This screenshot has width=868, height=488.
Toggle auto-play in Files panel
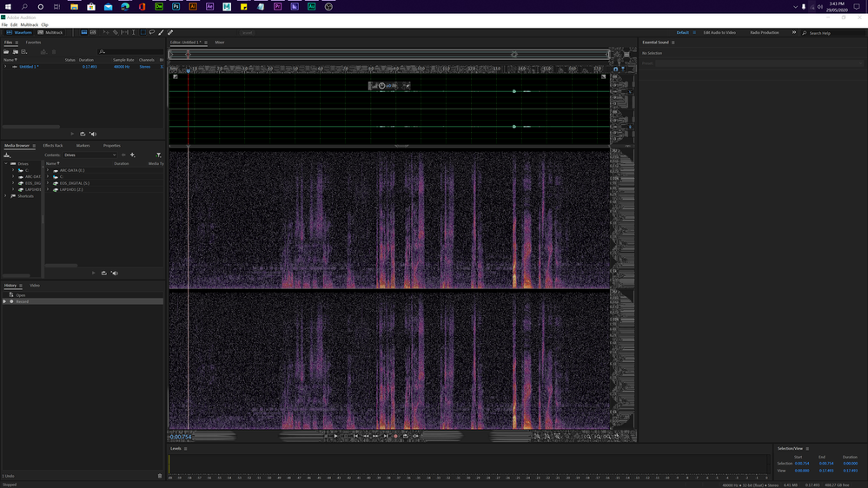pyautogui.click(x=93, y=134)
